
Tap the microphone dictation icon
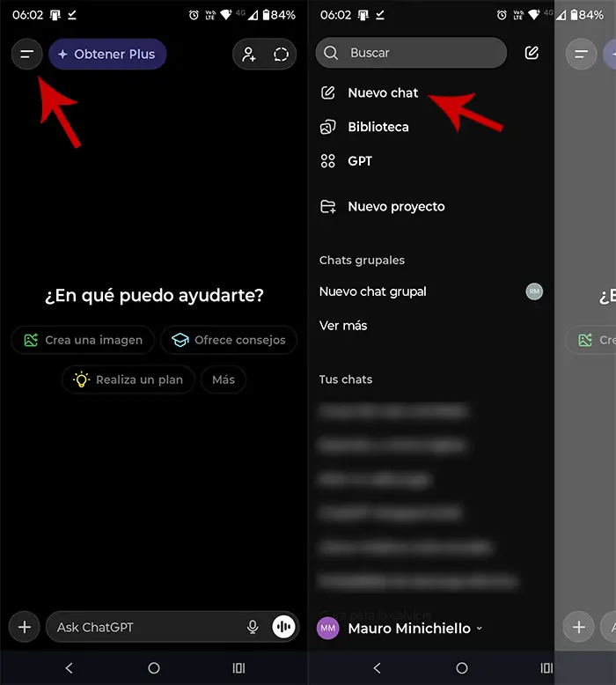[x=253, y=627]
